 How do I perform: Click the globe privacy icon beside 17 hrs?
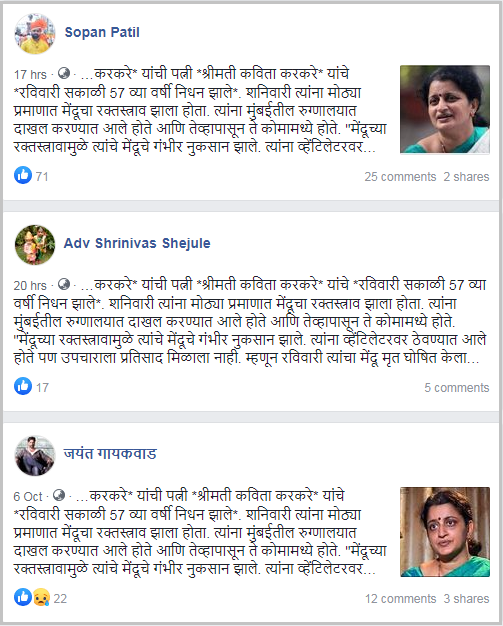pos(64,73)
